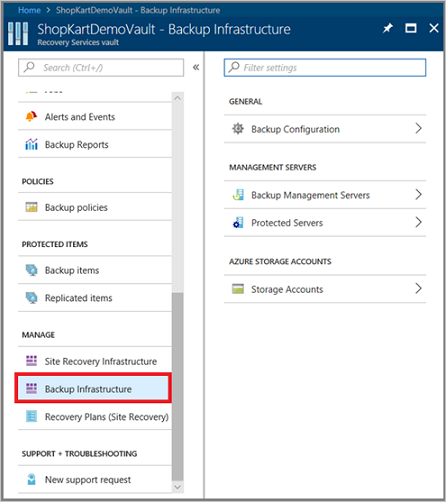
Task: Click the Backup Configuration gear icon
Action: [x=238, y=128]
